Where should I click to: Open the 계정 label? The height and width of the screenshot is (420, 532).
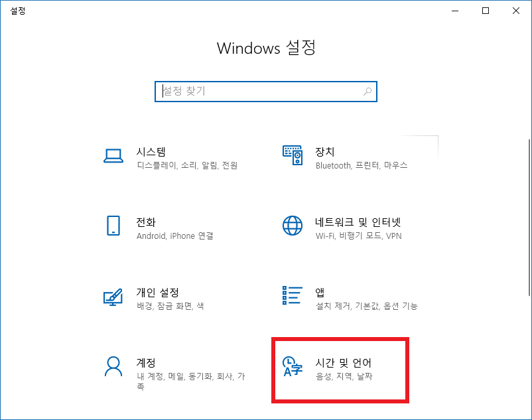click(x=146, y=363)
